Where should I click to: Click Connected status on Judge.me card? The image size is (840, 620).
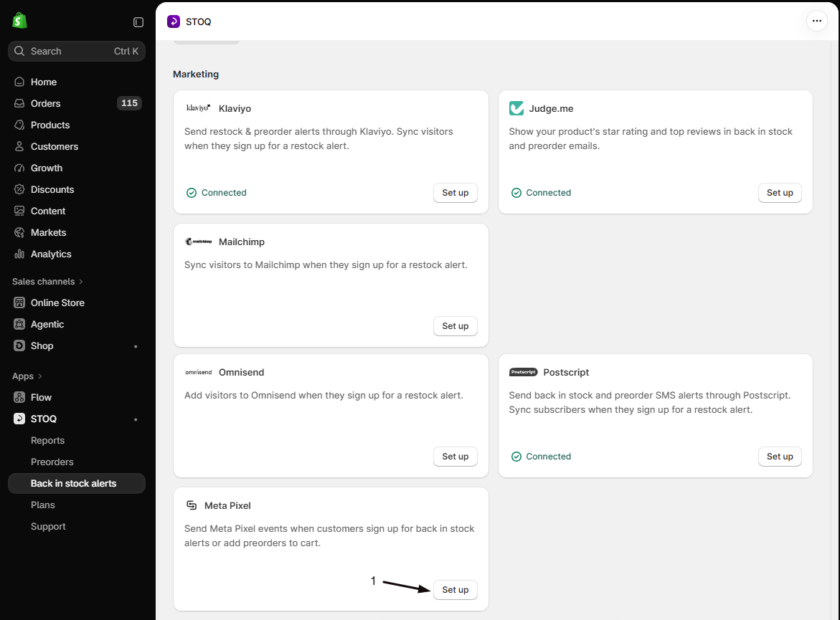(541, 193)
